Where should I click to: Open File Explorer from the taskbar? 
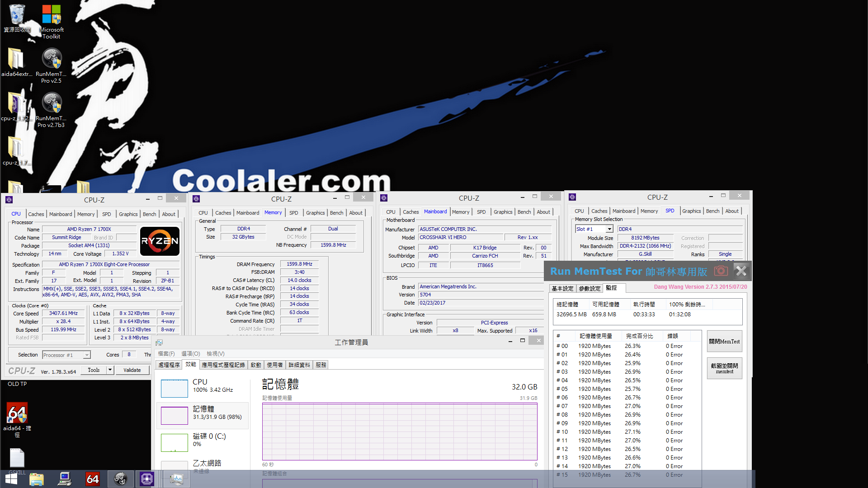(x=37, y=479)
